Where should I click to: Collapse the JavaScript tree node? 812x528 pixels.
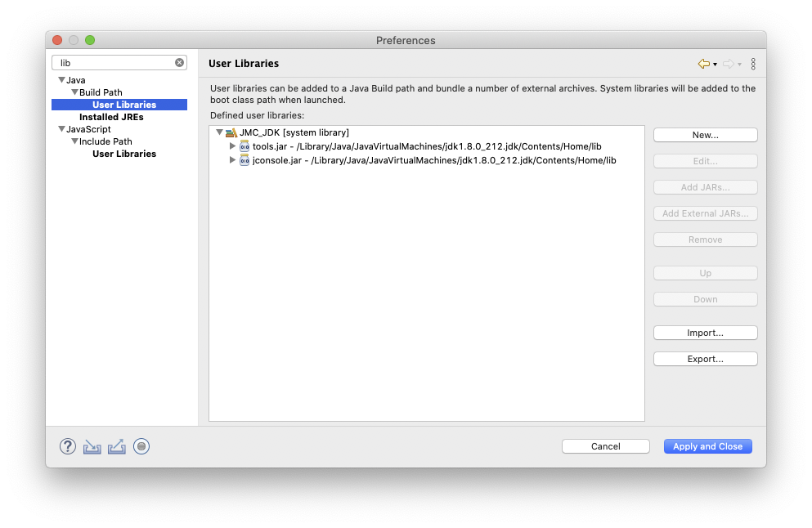pyautogui.click(x=61, y=129)
